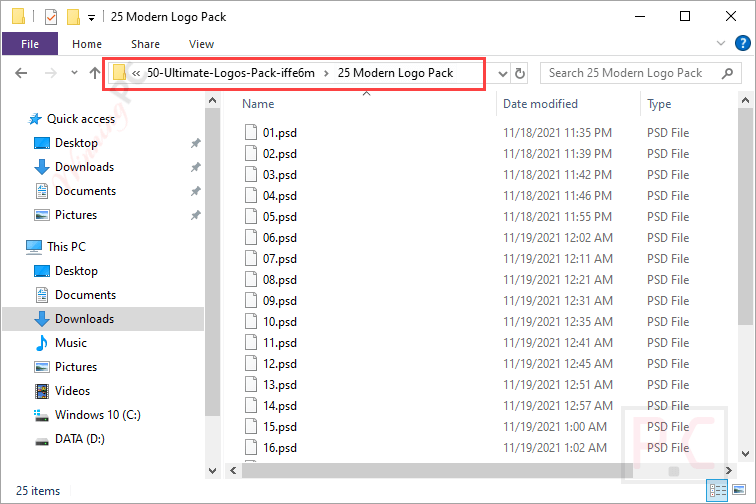The image size is (756, 504).
Task: Sort files by Name column
Action: [x=258, y=104]
